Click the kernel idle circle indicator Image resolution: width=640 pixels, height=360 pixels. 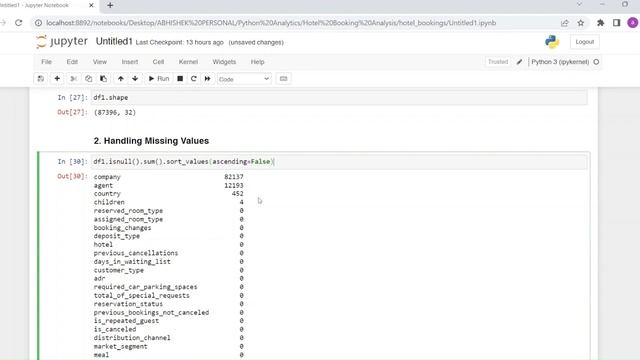(x=596, y=62)
